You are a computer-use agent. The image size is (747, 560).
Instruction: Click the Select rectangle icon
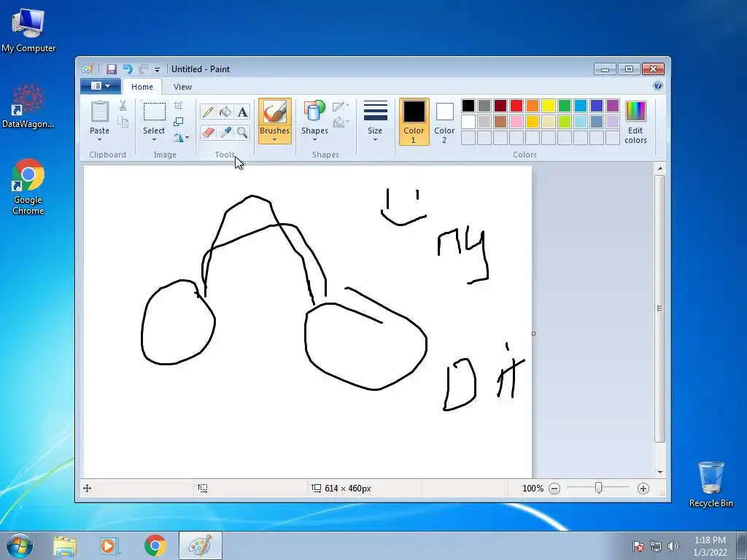[x=155, y=112]
